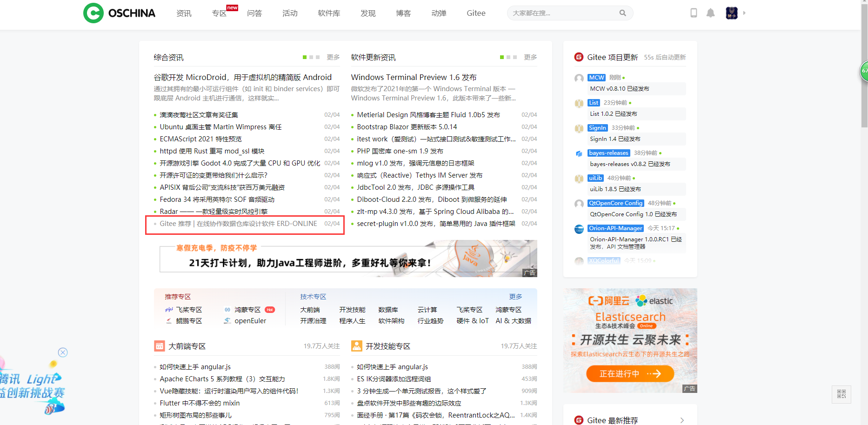The height and width of the screenshot is (425, 868).
Task: Click the search magnifier icon
Action: (622, 13)
